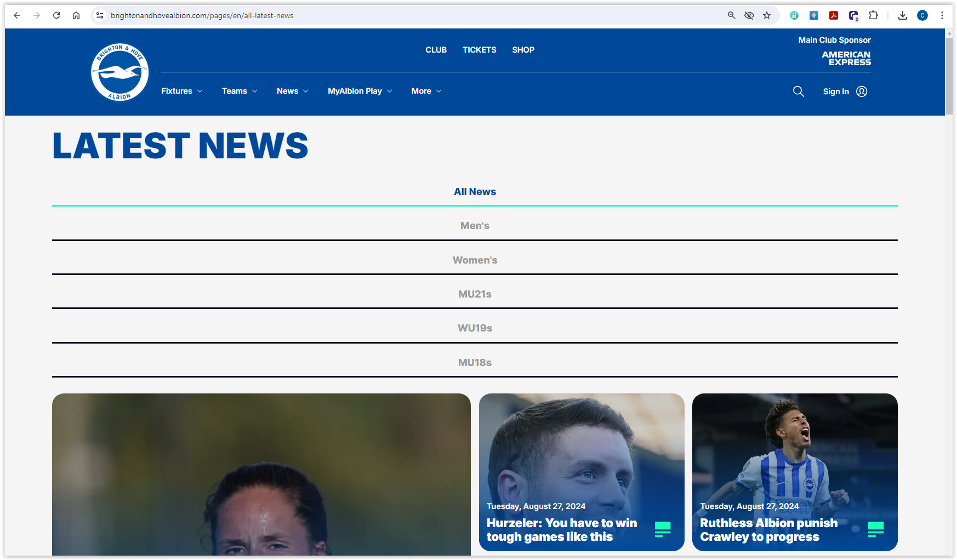Switch to the MU21s news tab
Image resolution: width=957 pixels, height=560 pixels.
tap(475, 294)
